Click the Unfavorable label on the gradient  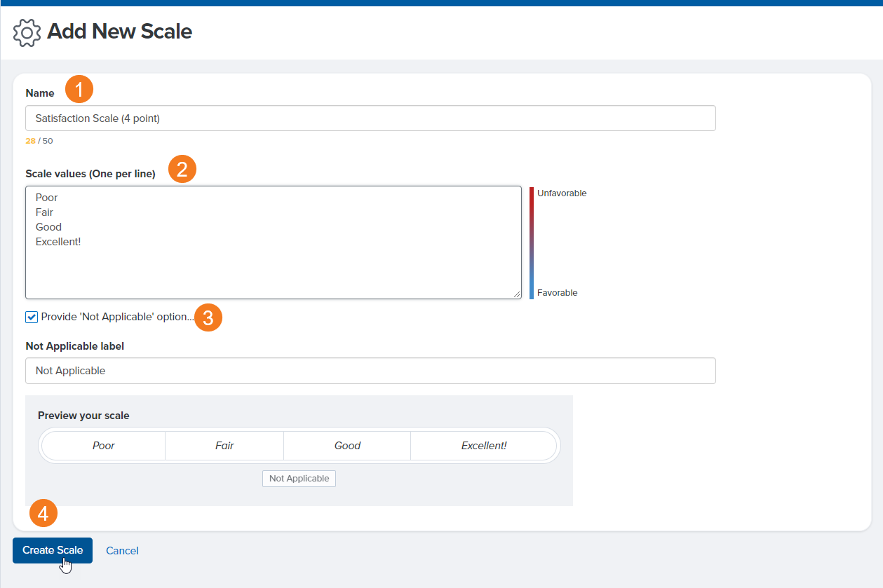tap(560, 193)
